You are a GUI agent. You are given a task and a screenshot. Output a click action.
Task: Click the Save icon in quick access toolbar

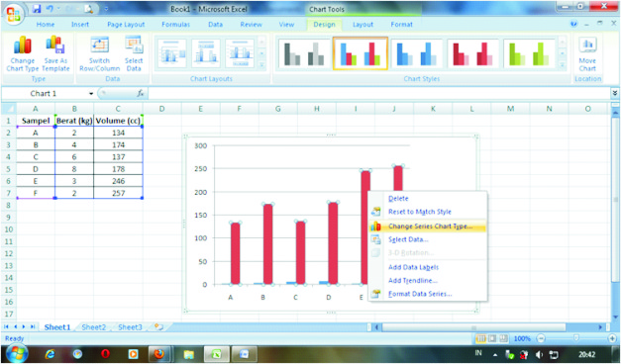pos(37,9)
